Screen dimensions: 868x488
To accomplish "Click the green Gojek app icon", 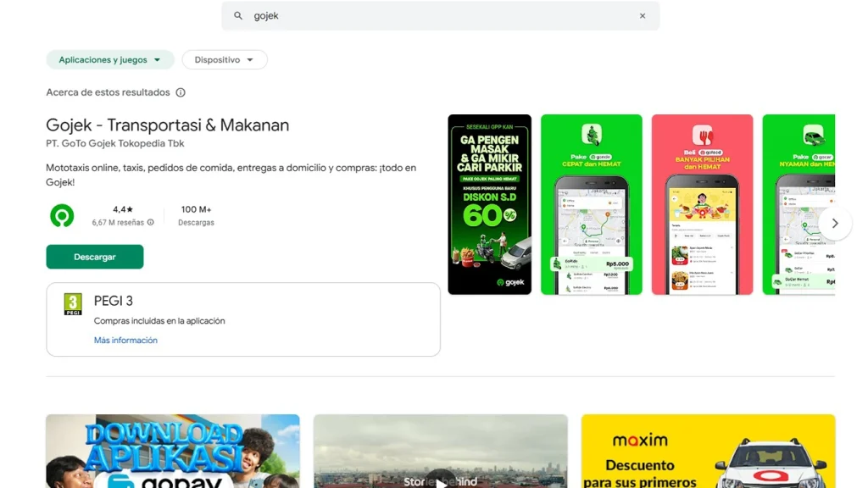I will (x=62, y=216).
